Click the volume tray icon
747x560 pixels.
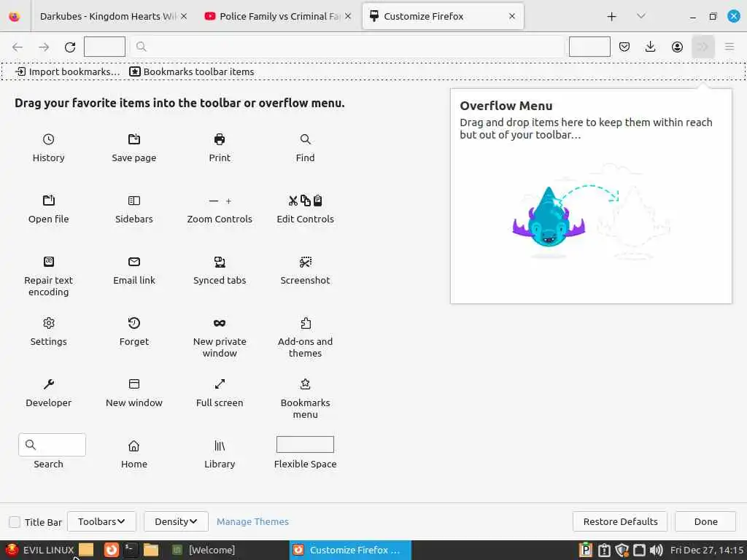coord(656,550)
